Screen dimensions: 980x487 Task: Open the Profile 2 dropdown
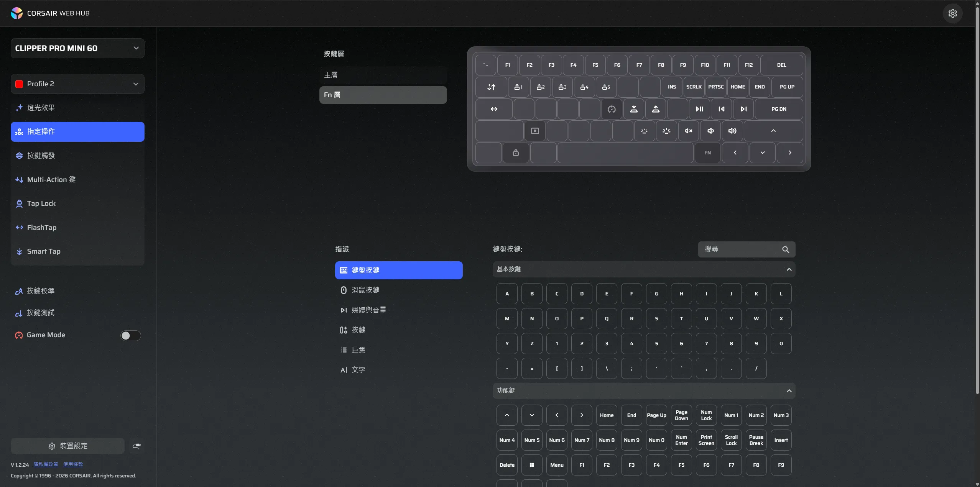point(77,84)
